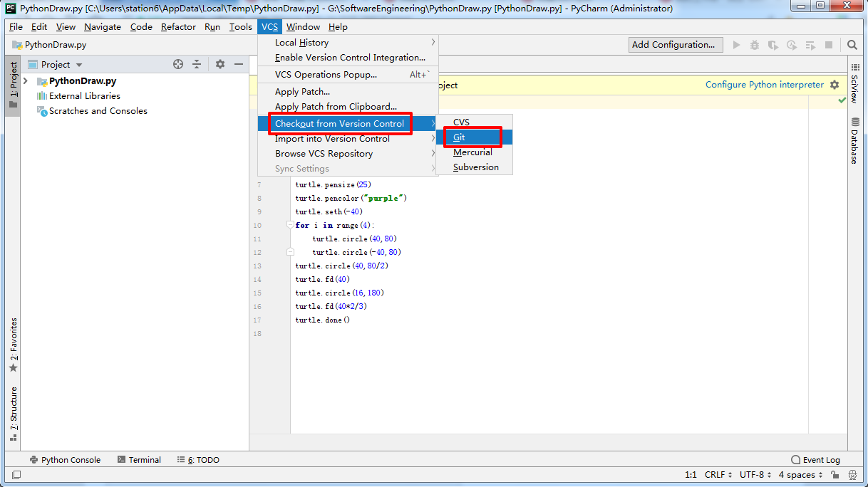The height and width of the screenshot is (487, 868).
Task: Choose Git from checkout submenu
Action: click(474, 137)
